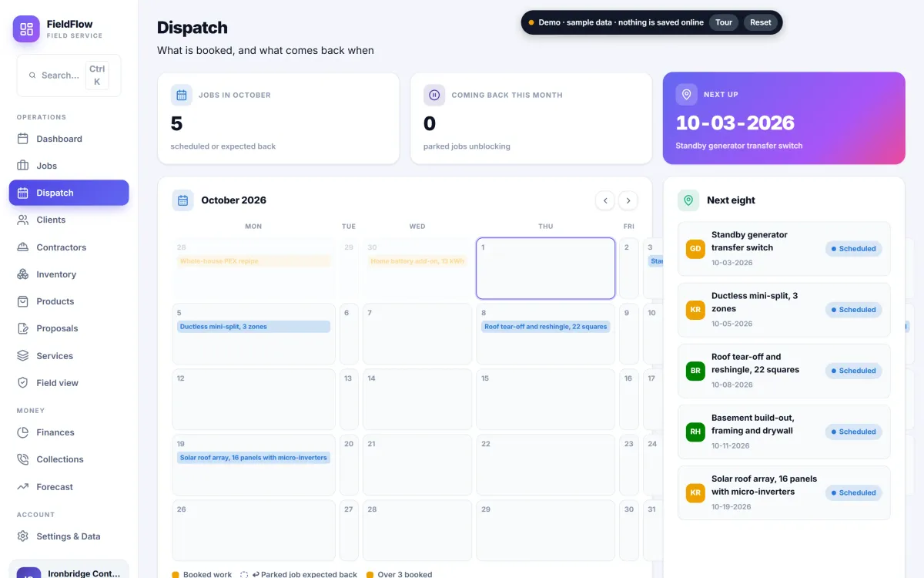Screen dimensions: 924x578
Task: Click Scheduled badge for Solar roof array
Action: tap(854, 492)
